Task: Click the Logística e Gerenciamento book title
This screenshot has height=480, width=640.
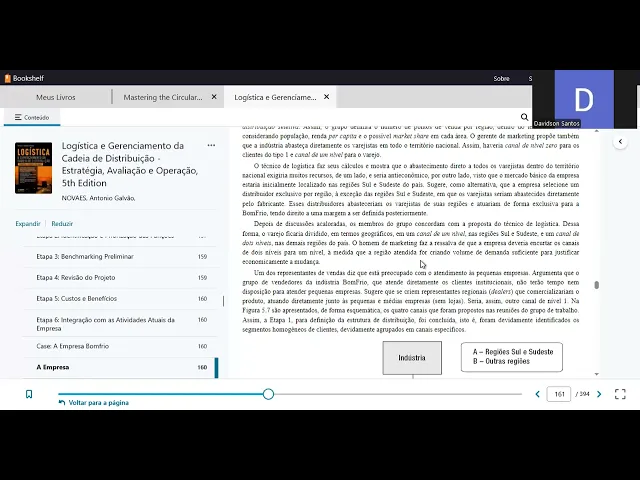Action: coord(130,164)
